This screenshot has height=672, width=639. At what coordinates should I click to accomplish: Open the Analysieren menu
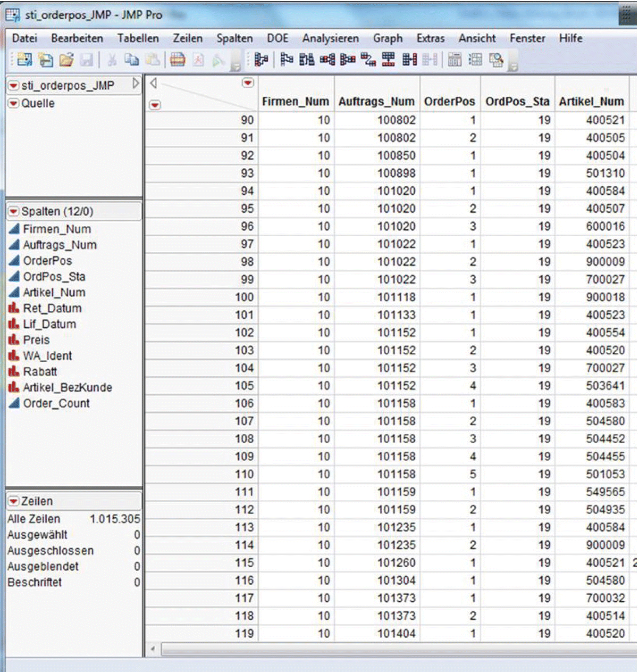pos(331,38)
